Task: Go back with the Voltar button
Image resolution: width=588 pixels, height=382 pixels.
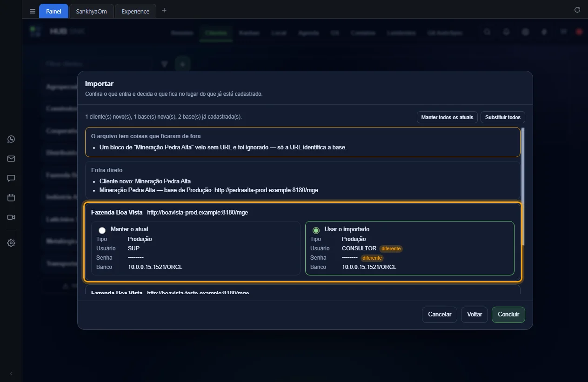Action: point(474,315)
